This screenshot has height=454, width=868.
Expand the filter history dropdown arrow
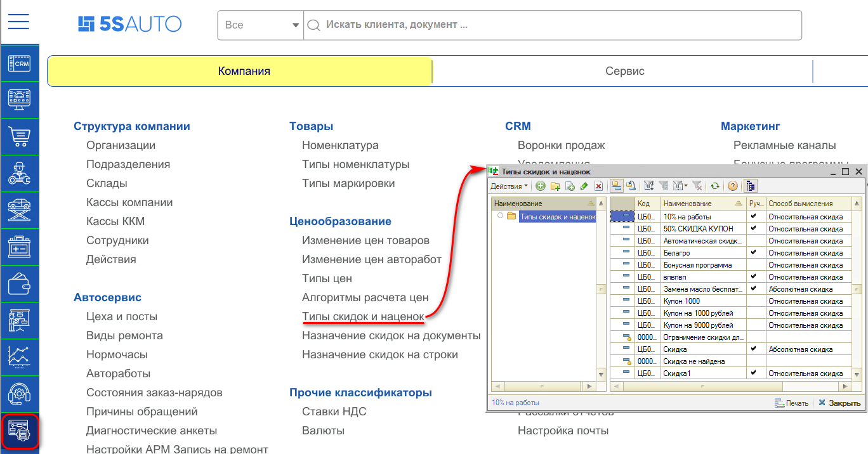pyautogui.click(x=686, y=186)
